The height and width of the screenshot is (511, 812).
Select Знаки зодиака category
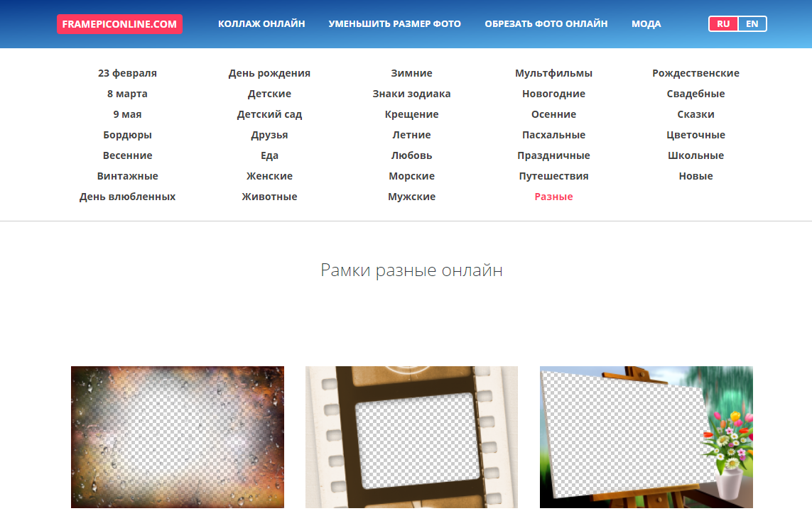tap(412, 94)
